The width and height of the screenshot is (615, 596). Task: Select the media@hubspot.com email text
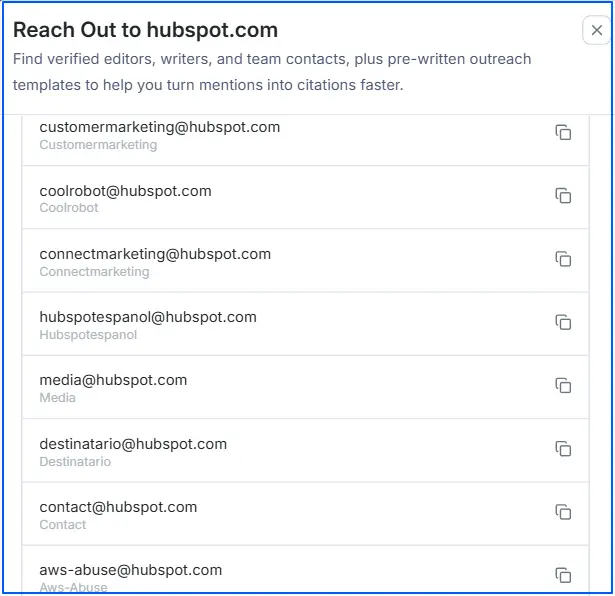(113, 380)
